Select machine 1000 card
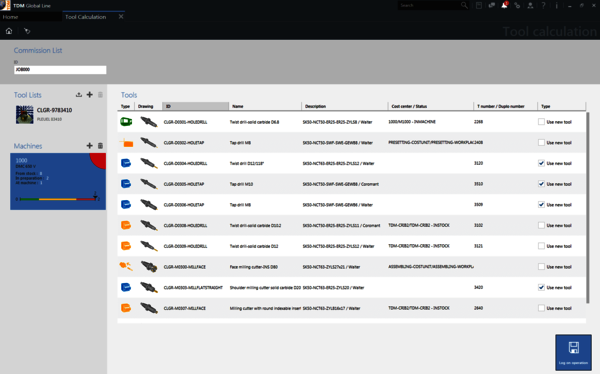Screen dimensions: 600x374 [x=58, y=181]
